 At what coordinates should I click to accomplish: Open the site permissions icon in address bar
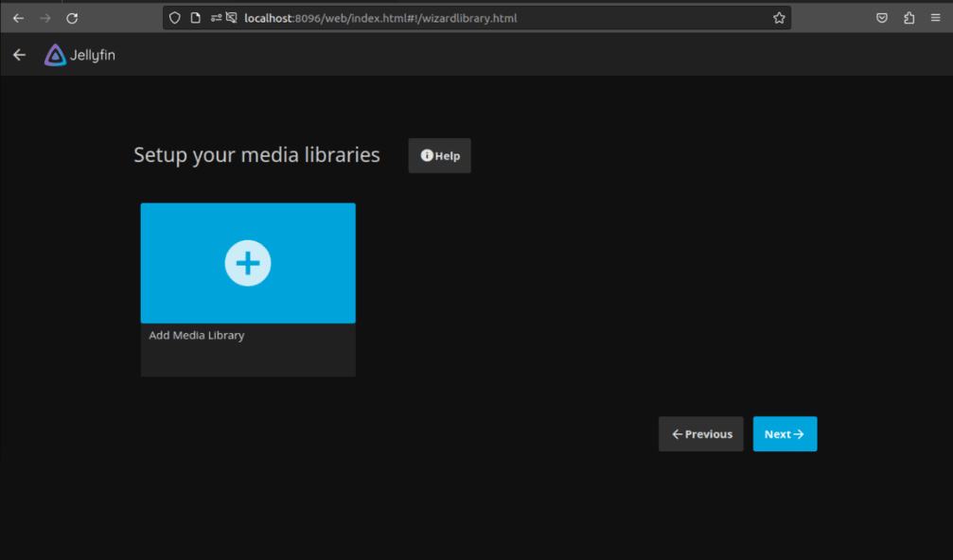[x=216, y=18]
